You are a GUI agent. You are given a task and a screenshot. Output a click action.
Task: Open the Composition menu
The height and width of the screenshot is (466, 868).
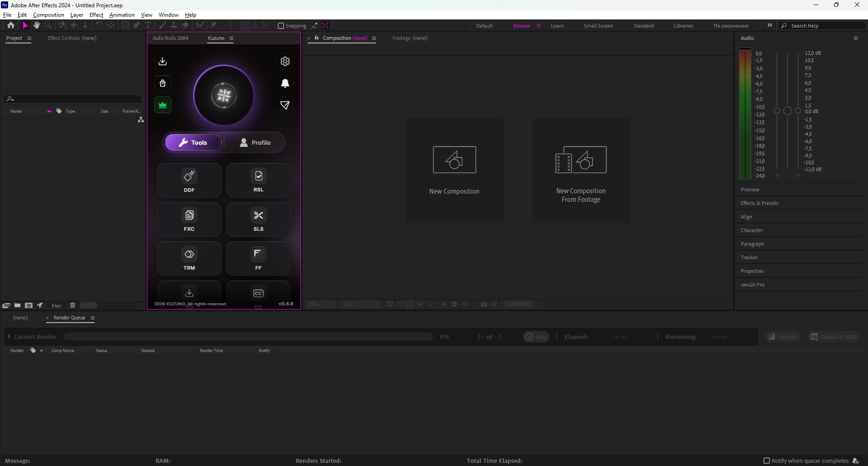(48, 15)
